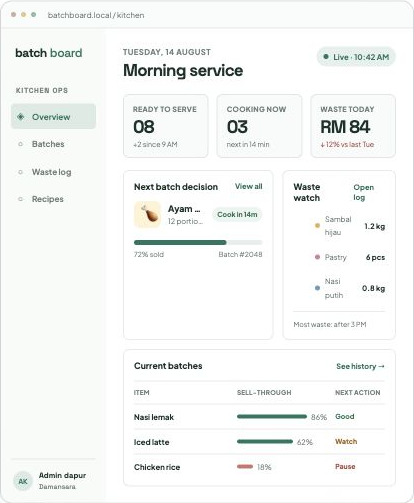Viewport: 414px width, 503px height.
Task: Click the Watch status for Iced latte
Action: tap(346, 441)
